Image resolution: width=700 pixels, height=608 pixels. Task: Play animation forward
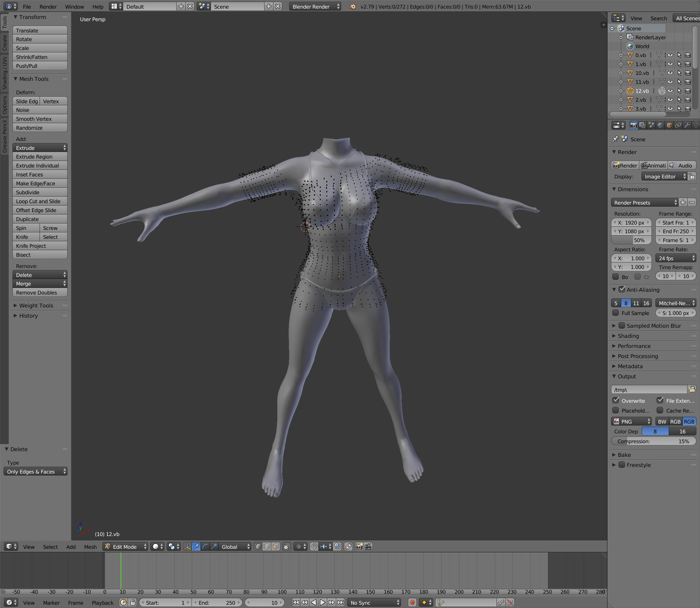click(323, 602)
